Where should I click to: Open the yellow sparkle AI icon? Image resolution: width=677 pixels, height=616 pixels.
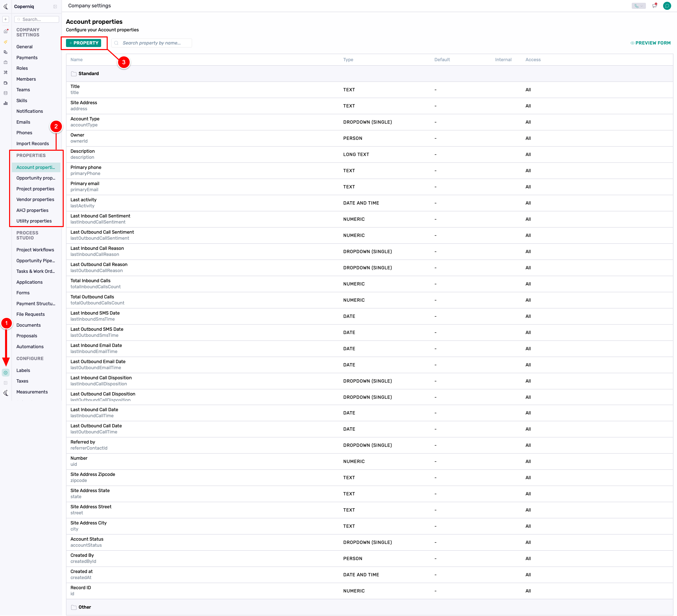pos(6,42)
